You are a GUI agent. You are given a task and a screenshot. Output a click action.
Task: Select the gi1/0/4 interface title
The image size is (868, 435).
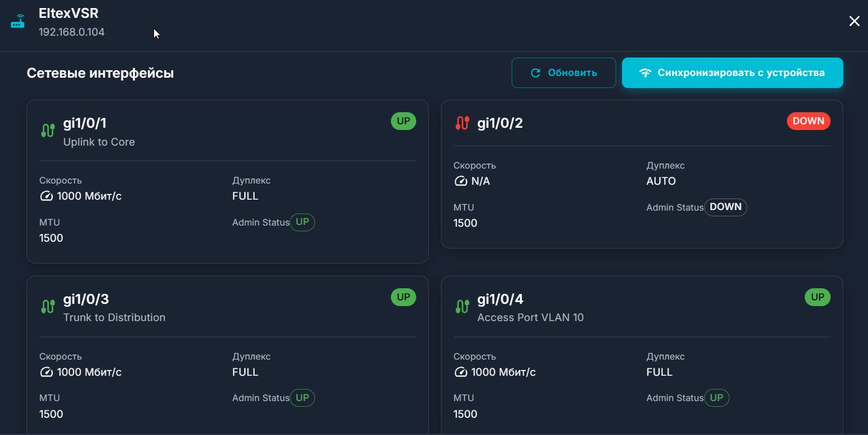click(500, 299)
